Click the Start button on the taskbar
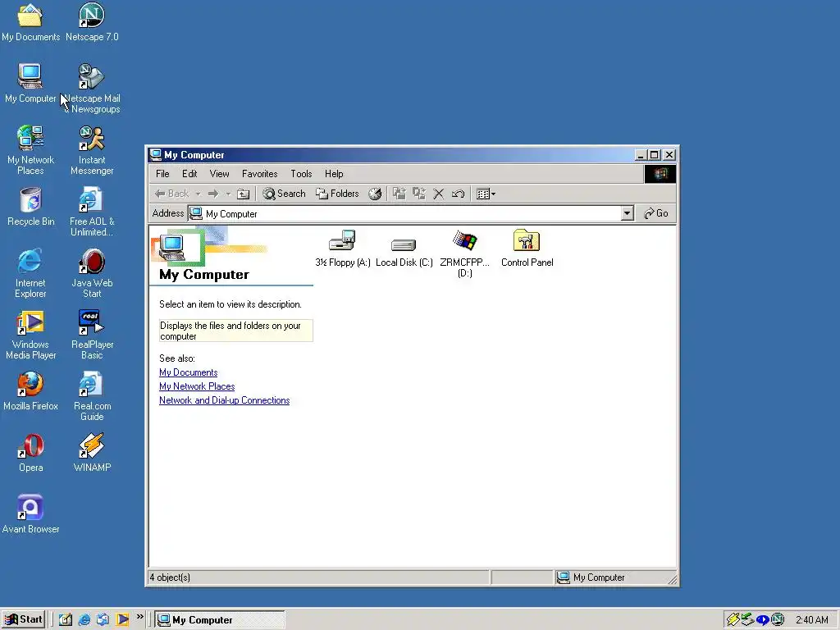The width and height of the screenshot is (840, 630). pos(24,620)
